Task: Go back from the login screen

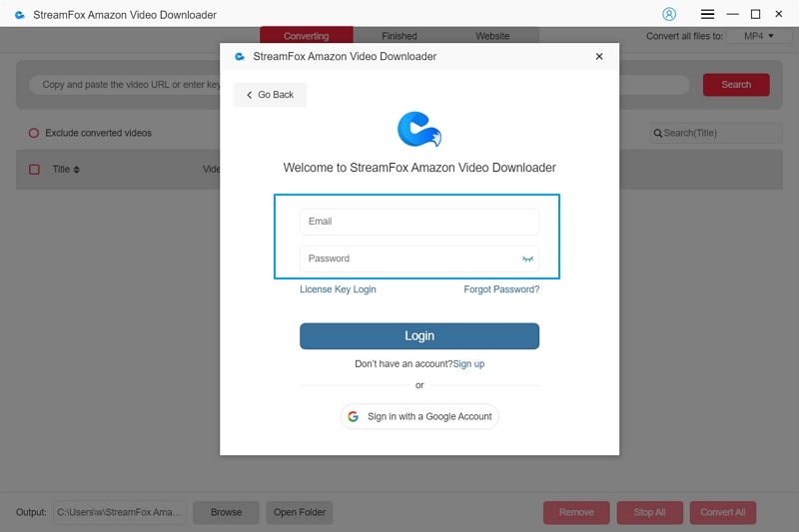Action: pyautogui.click(x=270, y=95)
